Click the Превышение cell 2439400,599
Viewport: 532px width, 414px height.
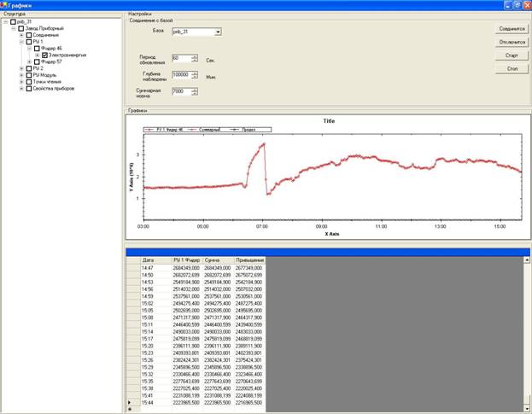tap(249, 325)
